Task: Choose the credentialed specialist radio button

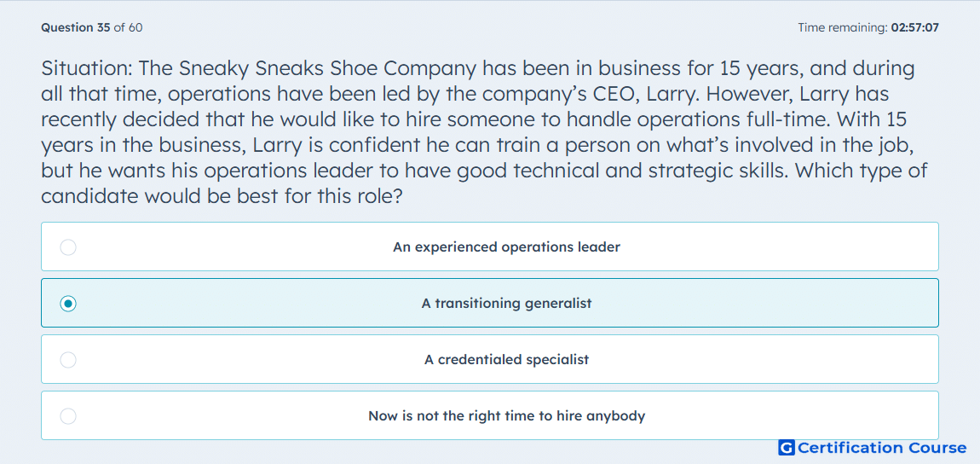Action: coord(68,360)
